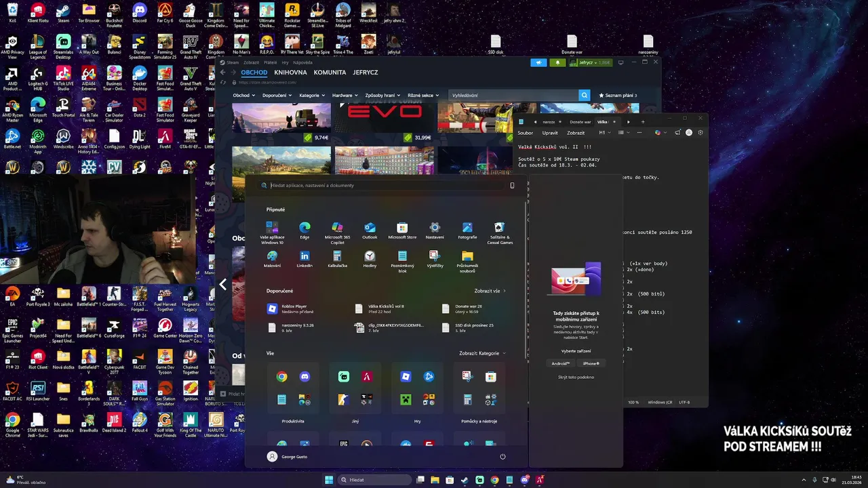
Task: Open Solitaire & Casual Games tile
Action: (x=500, y=232)
